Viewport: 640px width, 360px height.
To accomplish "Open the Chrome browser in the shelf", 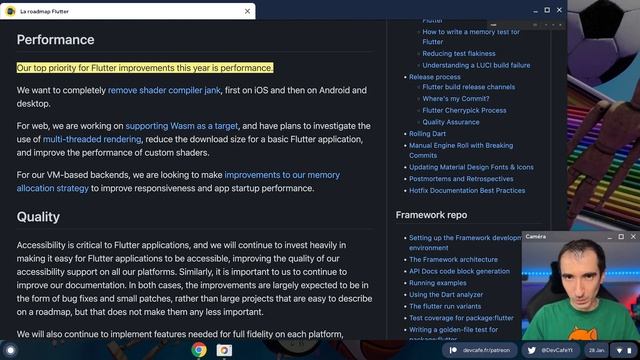I will pyautogui.click(x=199, y=350).
